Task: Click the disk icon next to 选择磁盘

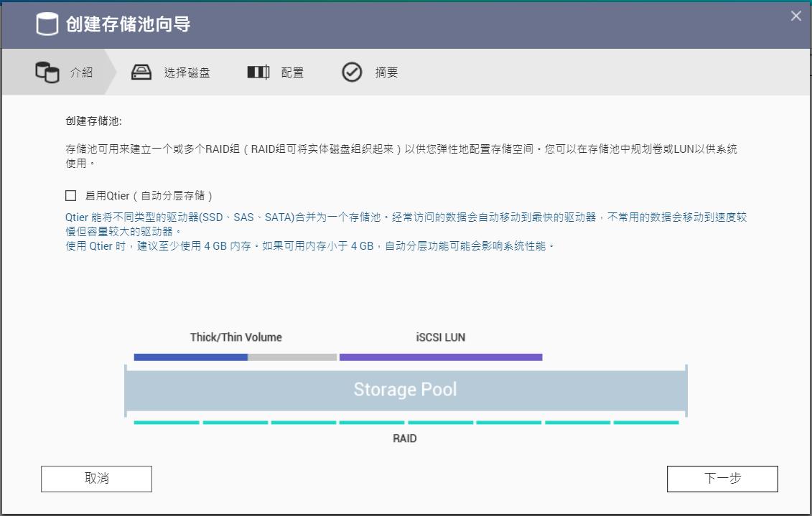Action: click(x=141, y=72)
